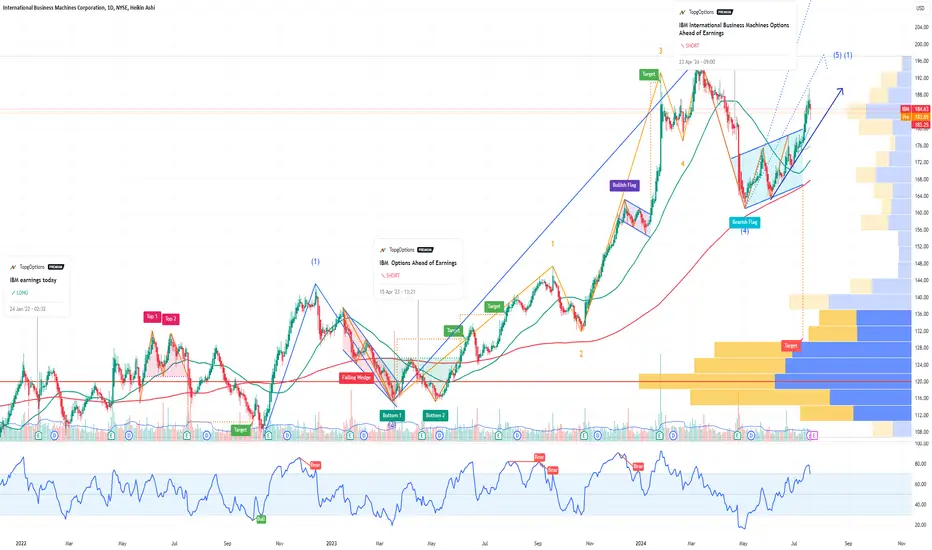Click the '2024' label on time axis
This screenshot has height=550, width=932.
(x=641, y=543)
